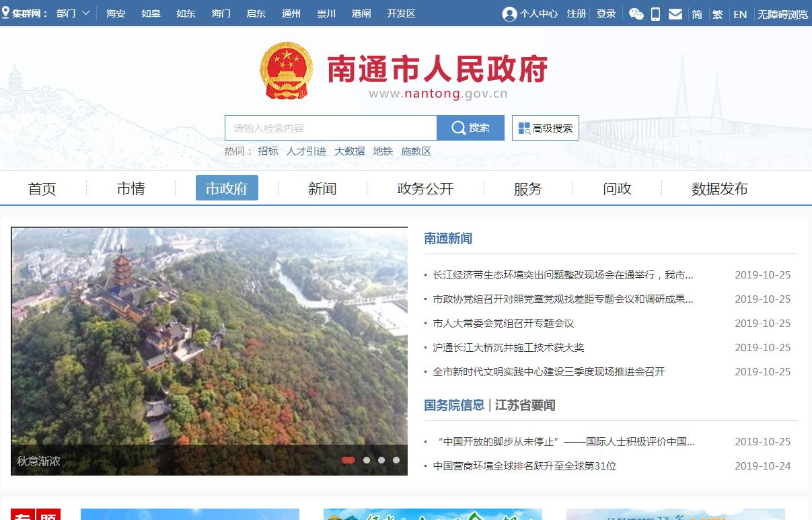Click the envelope mail icon

(675, 13)
